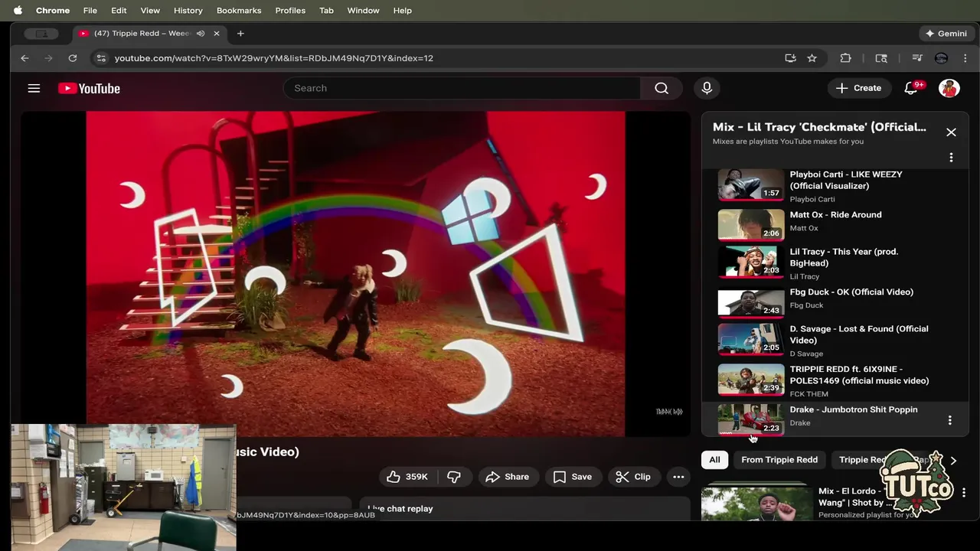Close the mix playlist panel

tap(951, 132)
